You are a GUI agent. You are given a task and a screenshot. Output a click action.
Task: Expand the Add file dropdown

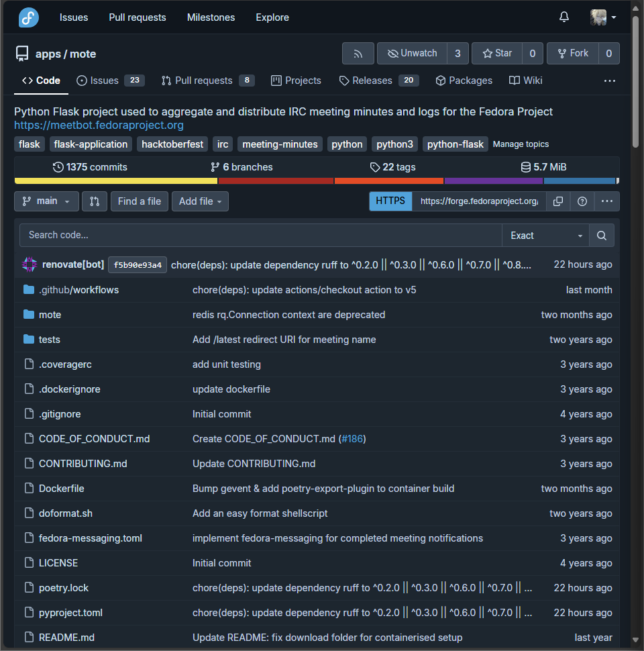click(200, 201)
